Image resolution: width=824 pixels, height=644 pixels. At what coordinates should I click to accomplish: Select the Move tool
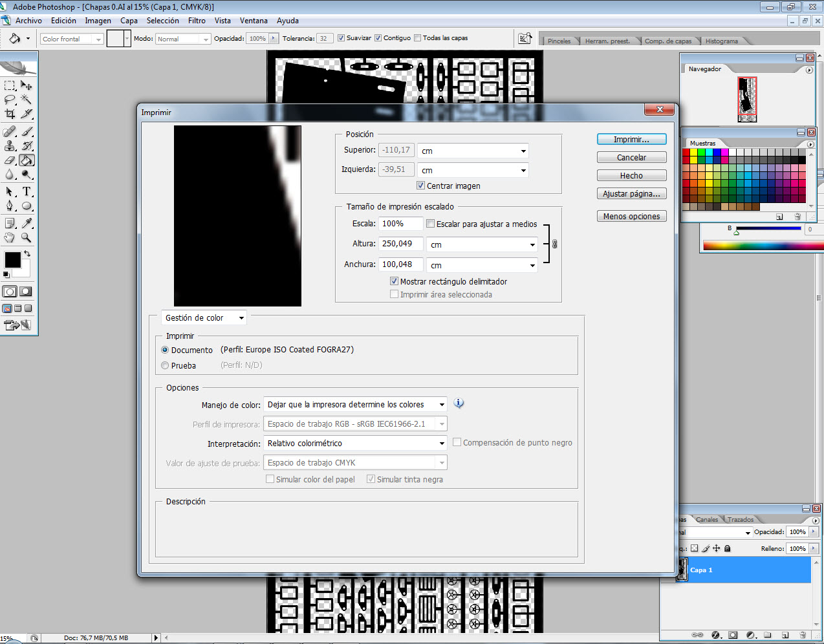[x=27, y=85]
